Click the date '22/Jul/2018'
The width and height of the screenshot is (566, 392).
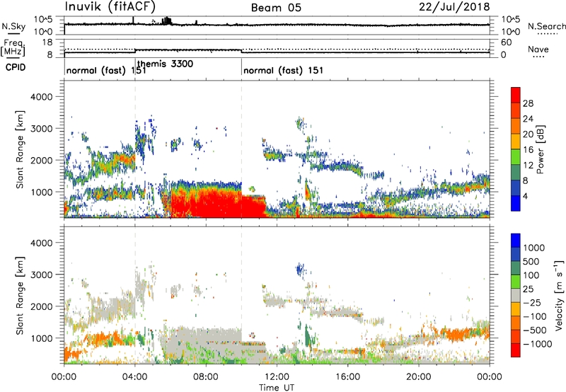[454, 7]
